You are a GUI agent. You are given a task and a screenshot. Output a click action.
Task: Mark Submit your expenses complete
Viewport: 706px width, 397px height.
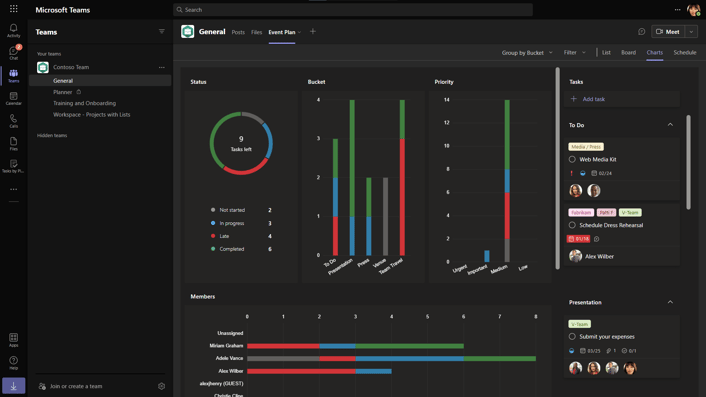(572, 337)
